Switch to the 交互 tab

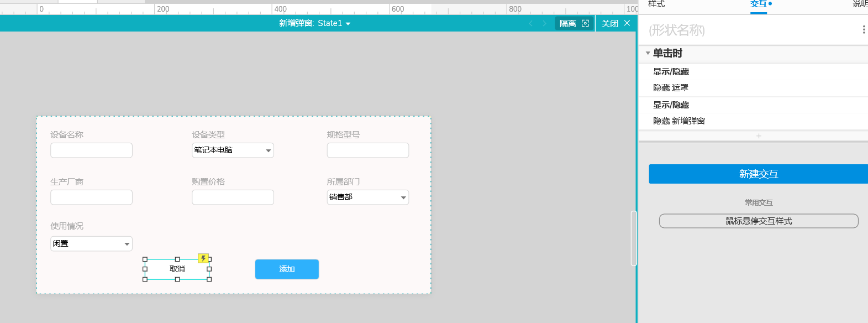(x=759, y=4)
